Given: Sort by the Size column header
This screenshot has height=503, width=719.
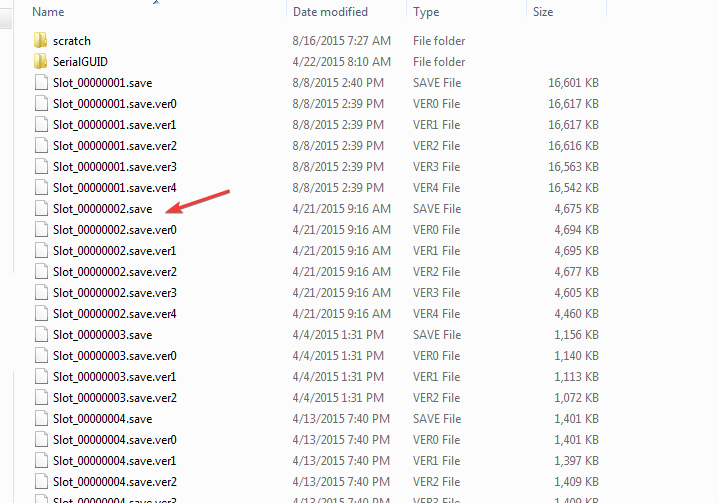Looking at the screenshot, I should click(x=543, y=12).
